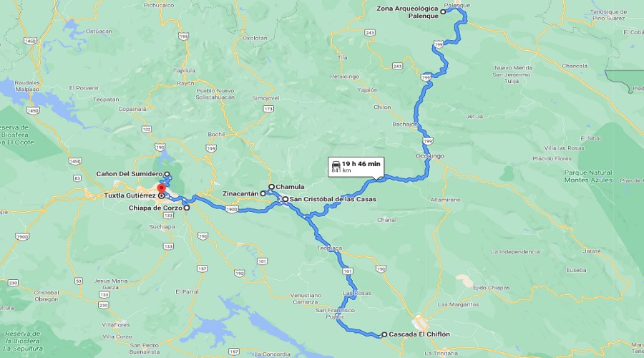Open the 19 h 46 min route callout
Image resolution: width=644 pixels, height=358 pixels.
(x=356, y=167)
